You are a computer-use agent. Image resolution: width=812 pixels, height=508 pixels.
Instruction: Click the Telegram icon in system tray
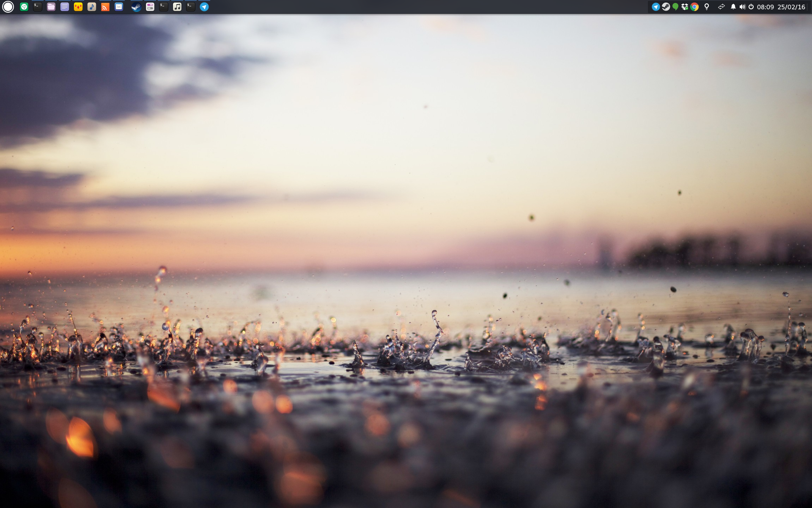[656, 7]
